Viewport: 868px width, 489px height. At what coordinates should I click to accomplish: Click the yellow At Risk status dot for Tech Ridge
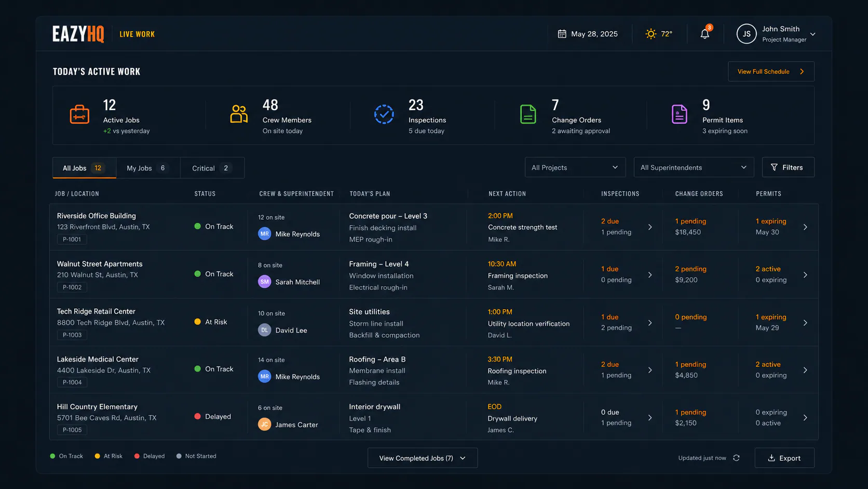point(197,322)
